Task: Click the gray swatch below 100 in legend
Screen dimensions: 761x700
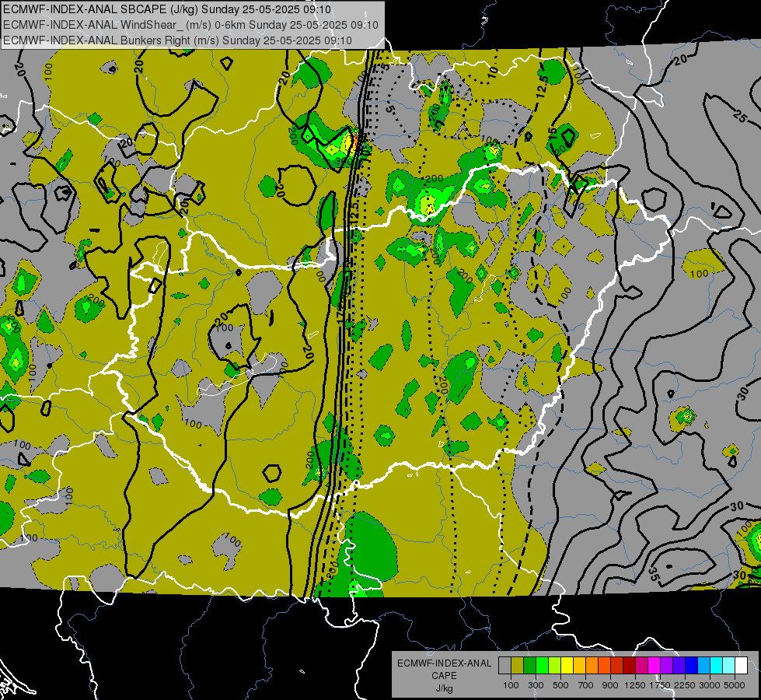Action: pyautogui.click(x=504, y=666)
